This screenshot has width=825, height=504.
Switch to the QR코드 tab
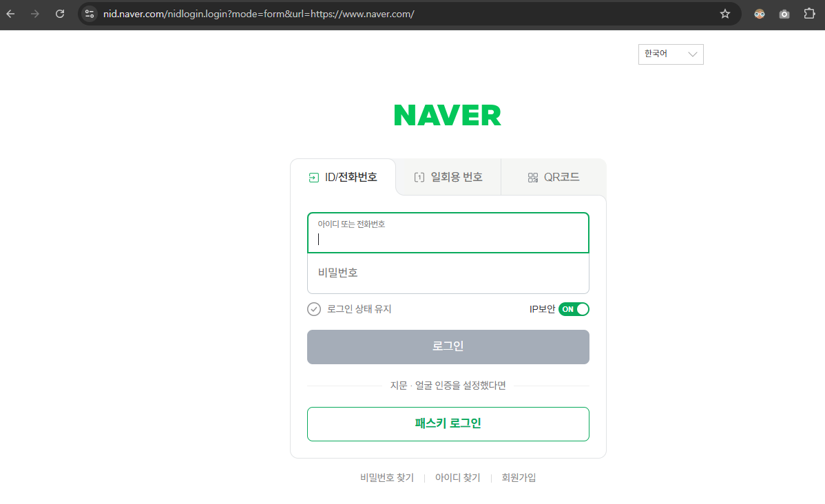click(x=554, y=177)
